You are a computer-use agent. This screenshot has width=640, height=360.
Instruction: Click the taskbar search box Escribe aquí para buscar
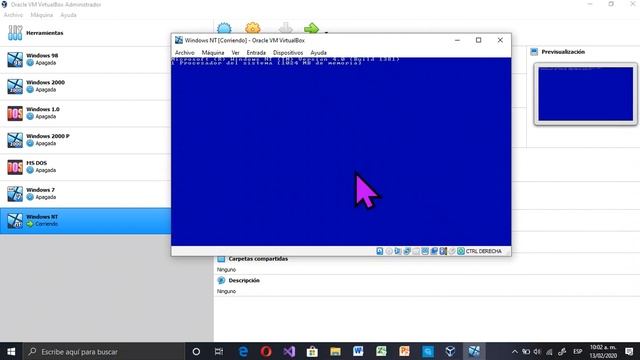104,351
